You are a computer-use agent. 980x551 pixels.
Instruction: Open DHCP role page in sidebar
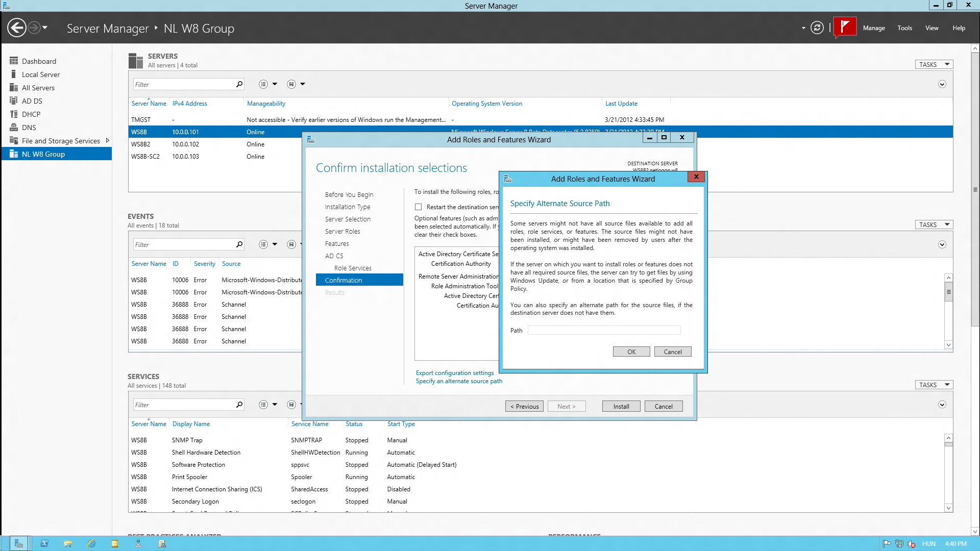pos(31,114)
